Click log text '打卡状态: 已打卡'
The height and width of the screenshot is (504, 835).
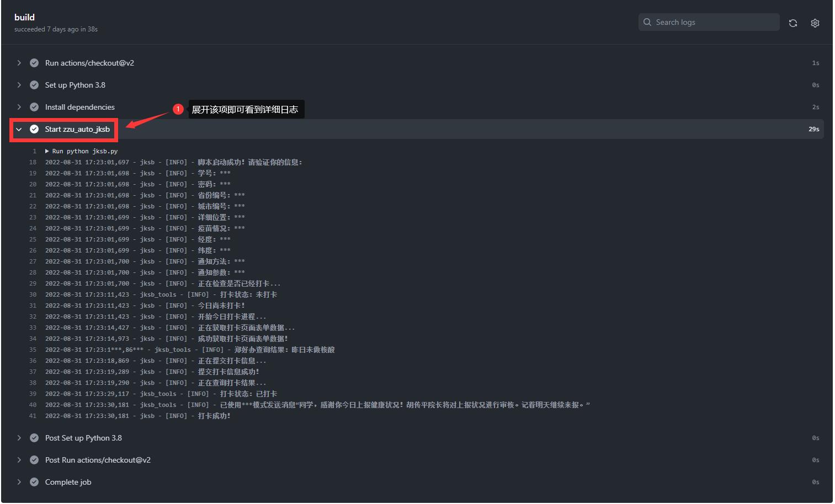(248, 394)
